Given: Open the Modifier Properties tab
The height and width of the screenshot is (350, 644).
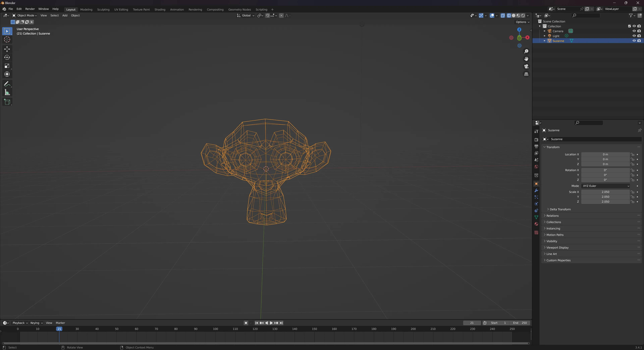Looking at the screenshot, I should point(536,191).
